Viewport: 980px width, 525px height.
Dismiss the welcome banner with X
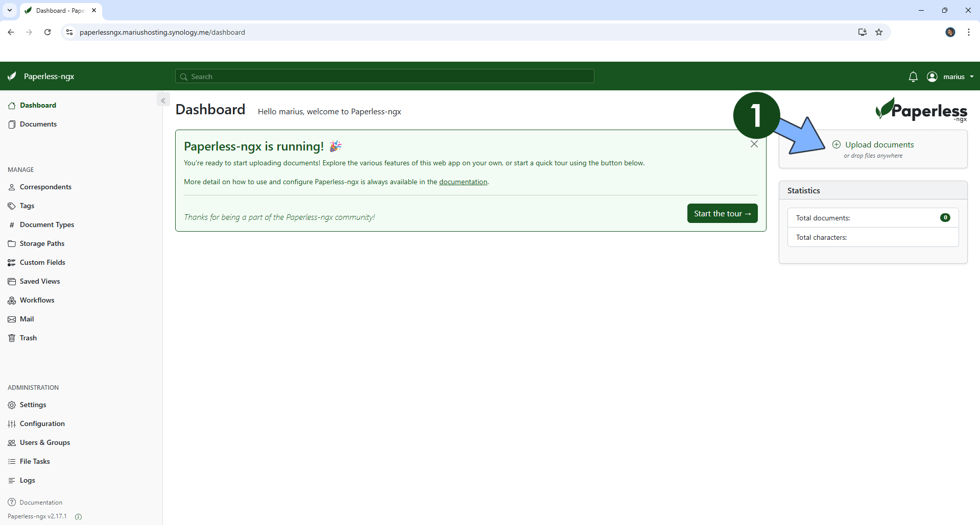point(754,144)
